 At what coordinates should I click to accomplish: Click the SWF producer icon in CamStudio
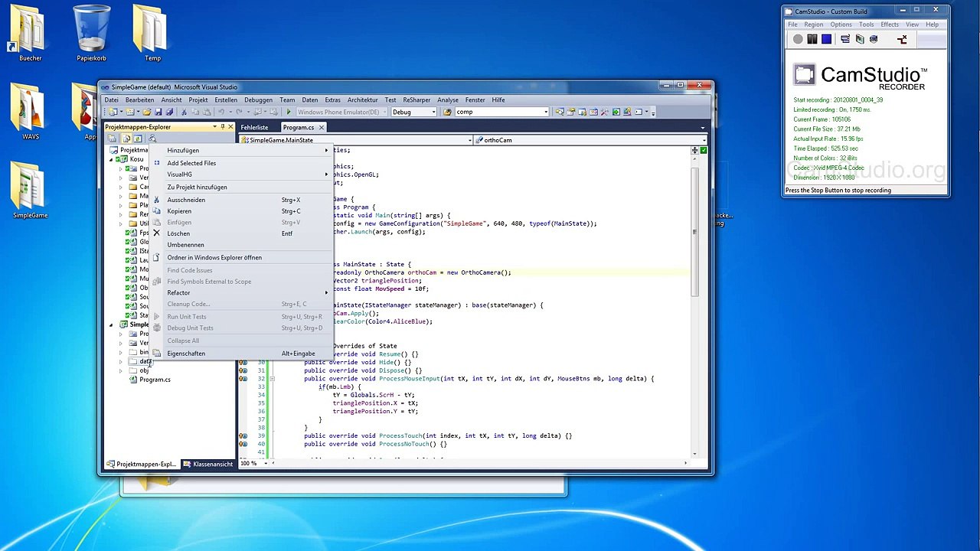click(874, 39)
